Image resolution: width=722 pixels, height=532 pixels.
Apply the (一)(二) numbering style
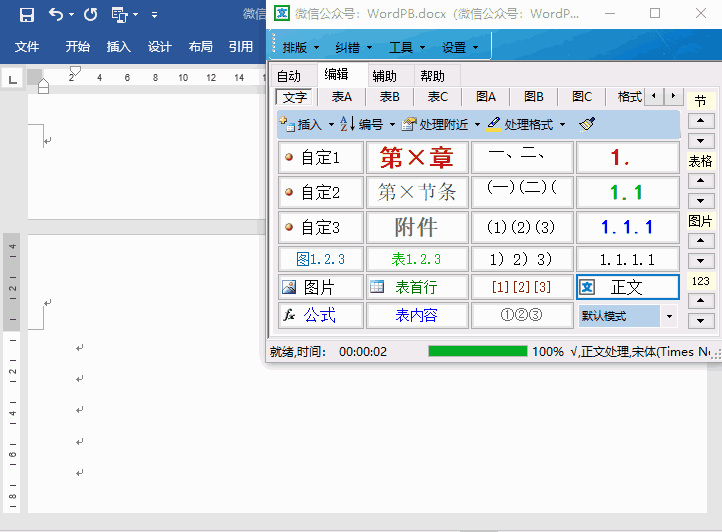click(522, 193)
